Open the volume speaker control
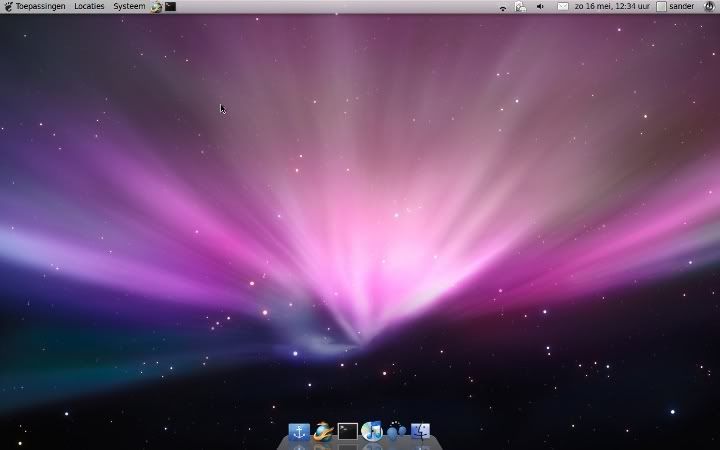The image size is (720, 450). pos(541,7)
